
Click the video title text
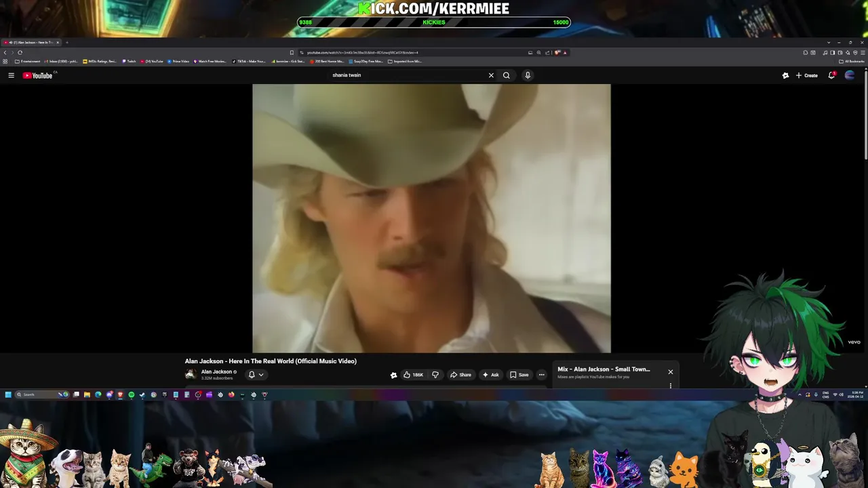tap(271, 361)
